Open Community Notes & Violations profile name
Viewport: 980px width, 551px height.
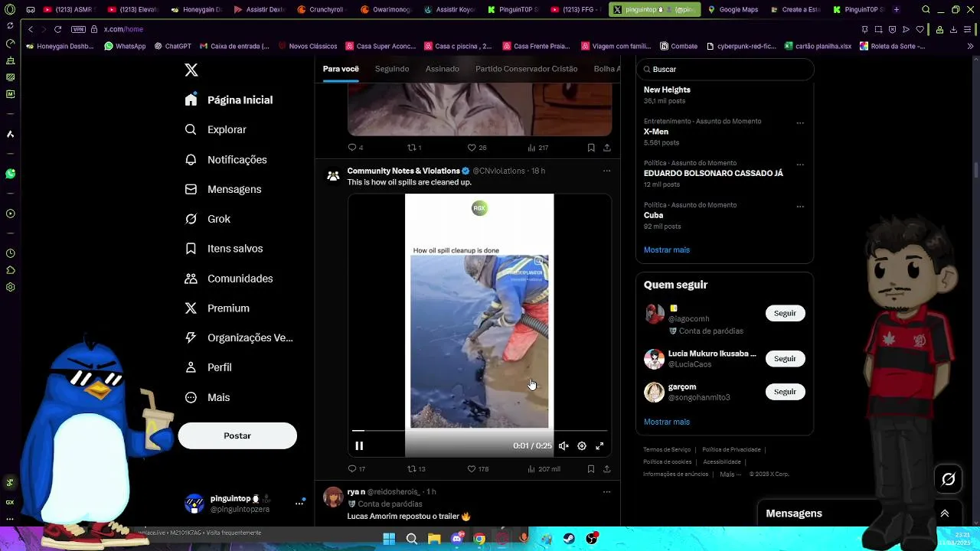(x=403, y=171)
